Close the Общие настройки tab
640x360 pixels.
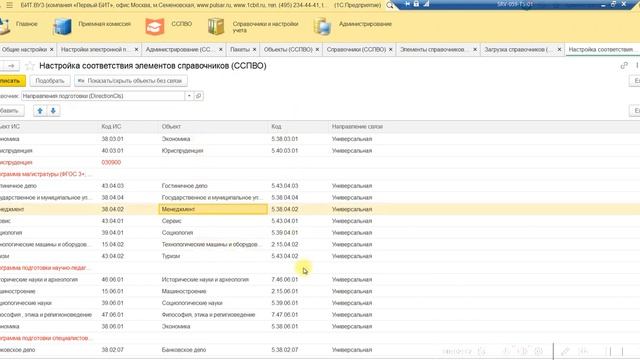[51, 49]
